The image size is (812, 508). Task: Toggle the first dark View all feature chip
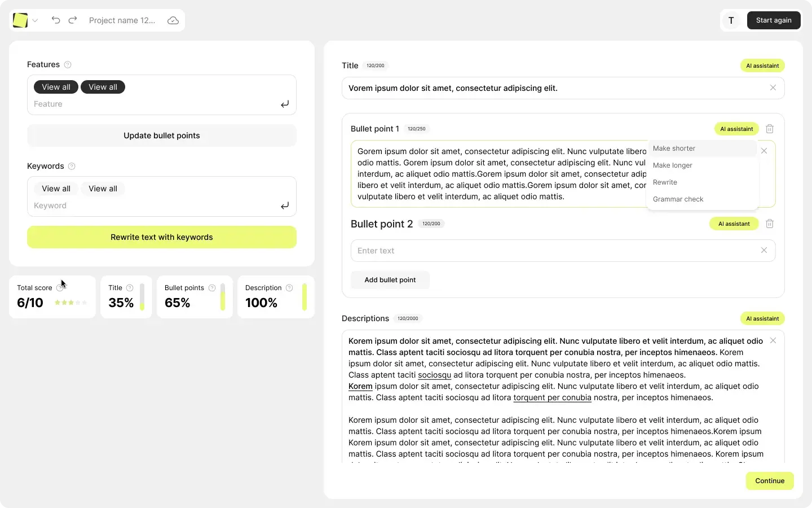click(56, 87)
